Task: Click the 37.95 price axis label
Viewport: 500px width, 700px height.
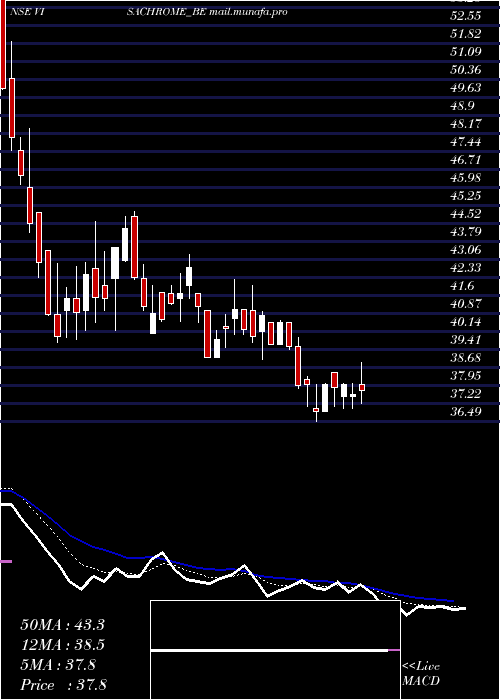Action: click(x=464, y=376)
